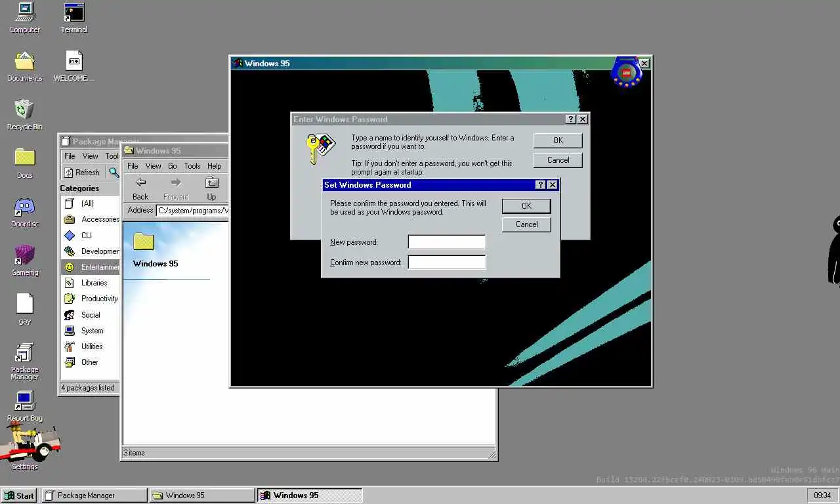
Task: Click the Refresh button in Package Manager
Action: point(83,172)
